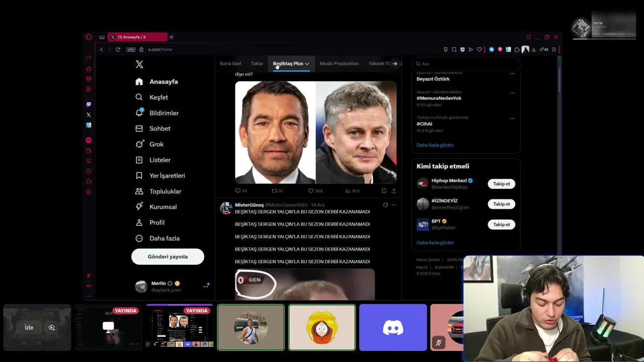This screenshot has width=644, height=362.
Task: View analytics of the photo post
Action: (x=348, y=191)
